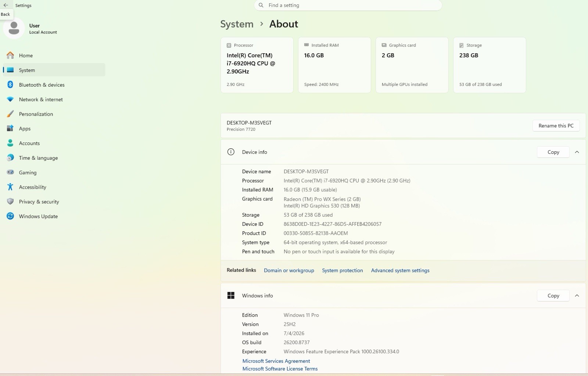This screenshot has height=376, width=588.
Task: Click the Graphics card icon
Action: (384, 45)
